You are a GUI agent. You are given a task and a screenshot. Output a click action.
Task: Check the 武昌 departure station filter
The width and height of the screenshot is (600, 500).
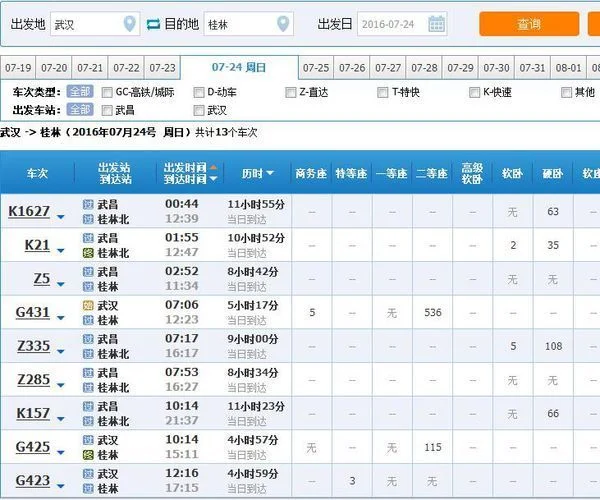(107, 111)
